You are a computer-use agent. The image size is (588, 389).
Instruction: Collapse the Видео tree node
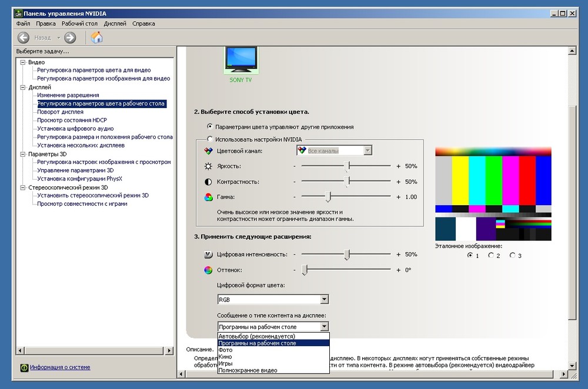(23, 62)
